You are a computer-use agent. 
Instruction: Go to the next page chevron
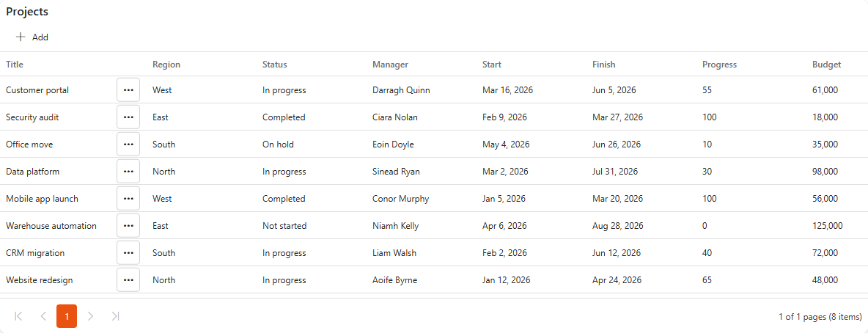(x=91, y=316)
